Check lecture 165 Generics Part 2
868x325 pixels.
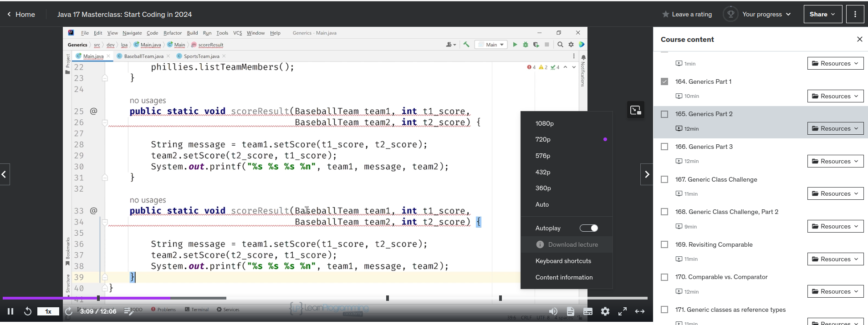point(664,114)
